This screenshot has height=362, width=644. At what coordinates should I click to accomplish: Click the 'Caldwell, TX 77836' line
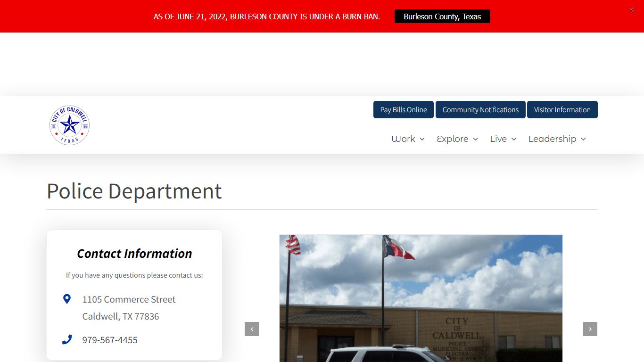click(x=121, y=316)
